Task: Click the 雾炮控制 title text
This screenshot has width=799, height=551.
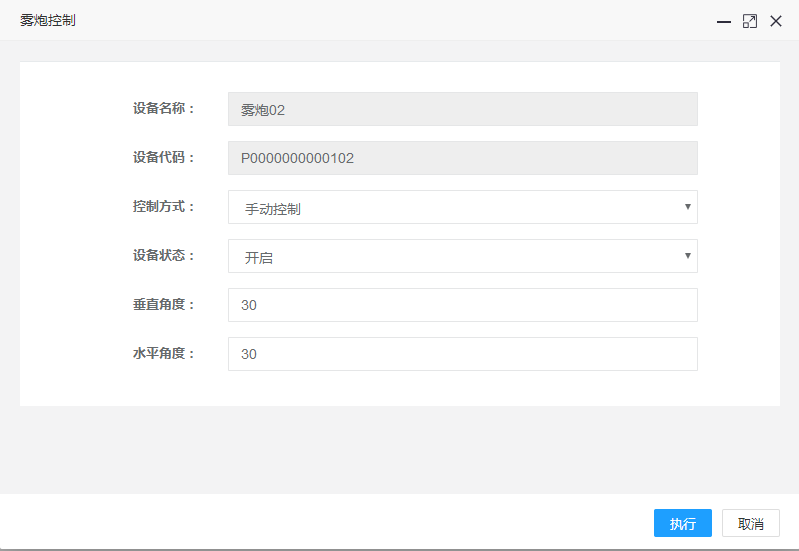Action: pos(48,20)
